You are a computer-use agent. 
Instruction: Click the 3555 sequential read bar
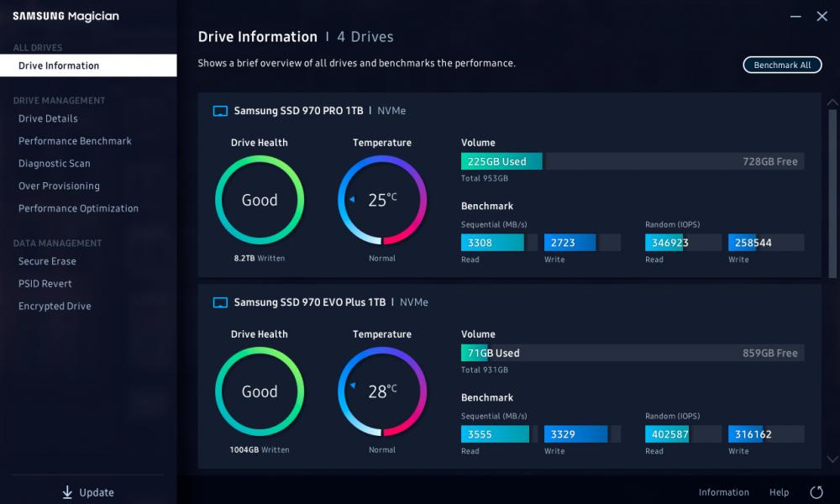coord(499,434)
